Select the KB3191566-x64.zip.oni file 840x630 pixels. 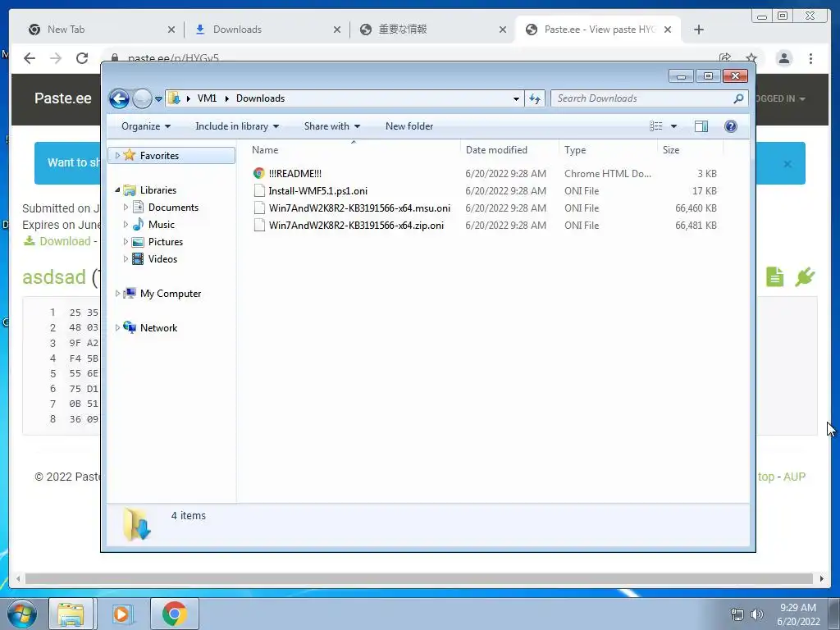point(356,225)
